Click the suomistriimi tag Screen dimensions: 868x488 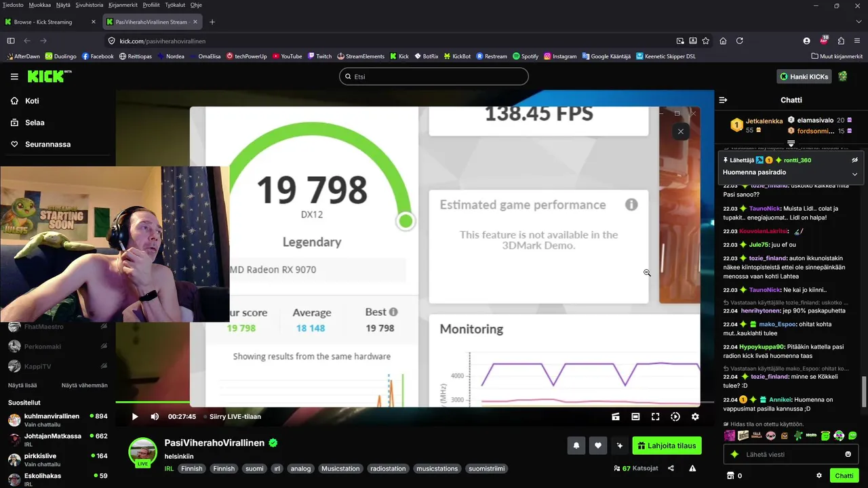pyautogui.click(x=487, y=468)
